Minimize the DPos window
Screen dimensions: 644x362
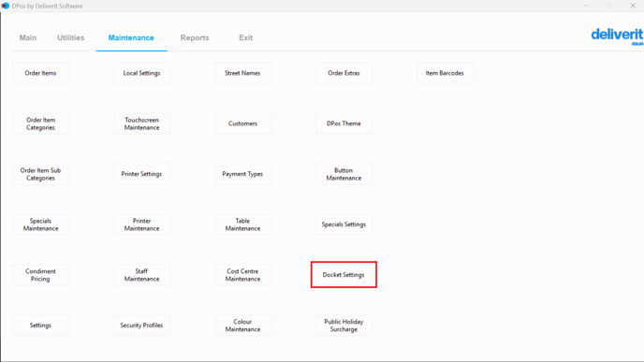click(586, 6)
